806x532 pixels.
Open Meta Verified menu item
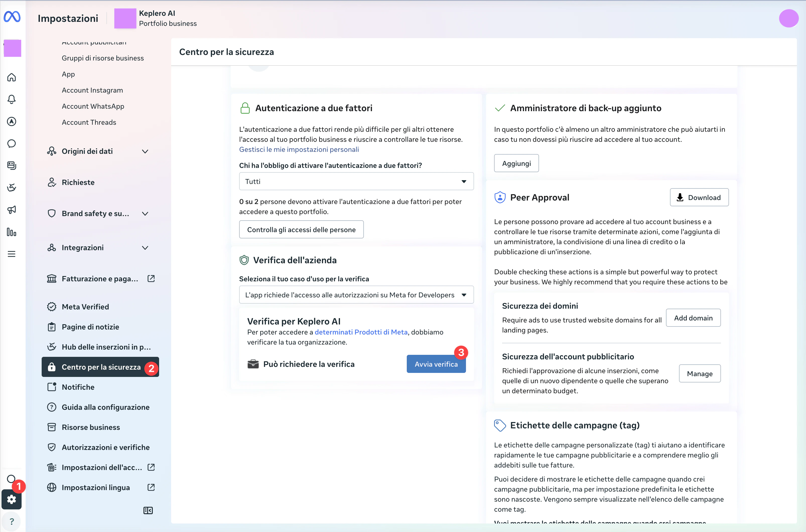click(85, 307)
